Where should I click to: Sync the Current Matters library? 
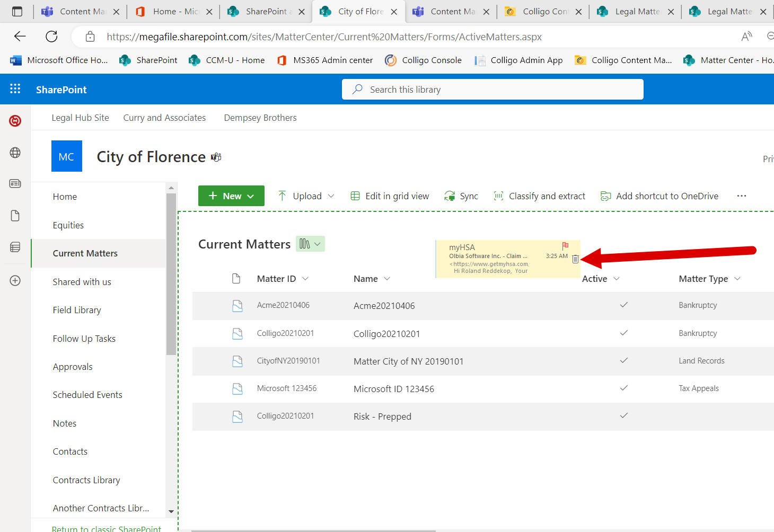461,196
